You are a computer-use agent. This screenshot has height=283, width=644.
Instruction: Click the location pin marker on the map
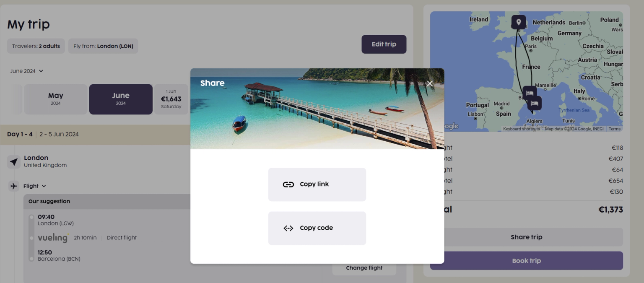519,22
